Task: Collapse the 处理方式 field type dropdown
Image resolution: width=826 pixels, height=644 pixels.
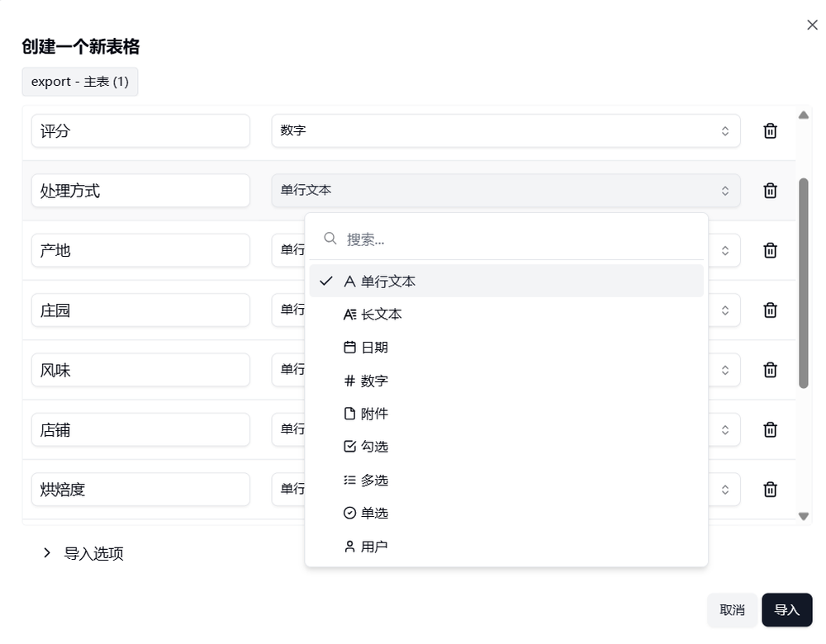Action: 506,190
